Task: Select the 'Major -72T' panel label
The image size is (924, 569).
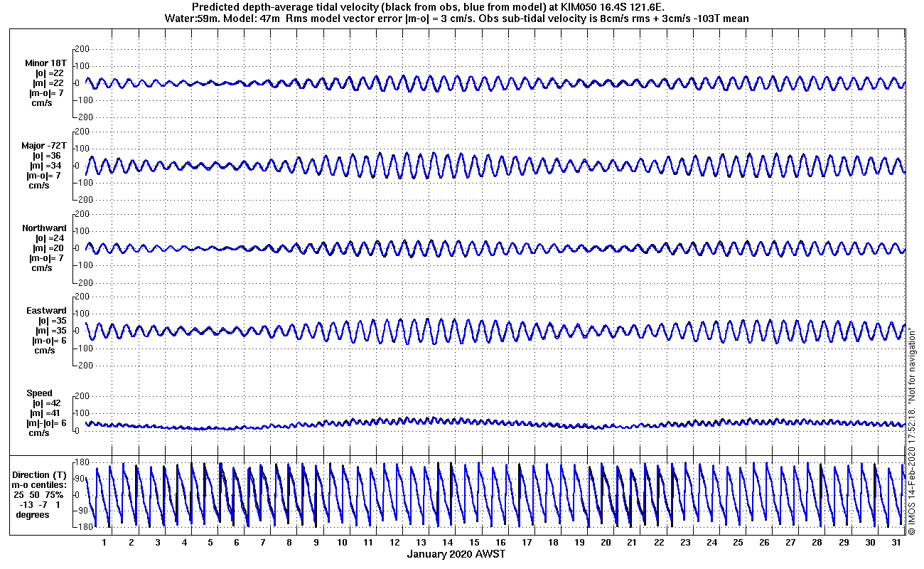Action: (x=44, y=146)
